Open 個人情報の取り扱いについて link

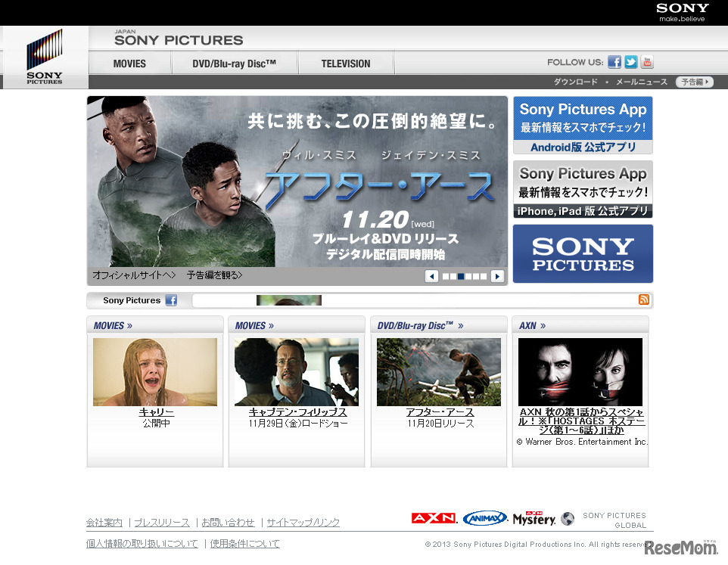click(x=142, y=543)
